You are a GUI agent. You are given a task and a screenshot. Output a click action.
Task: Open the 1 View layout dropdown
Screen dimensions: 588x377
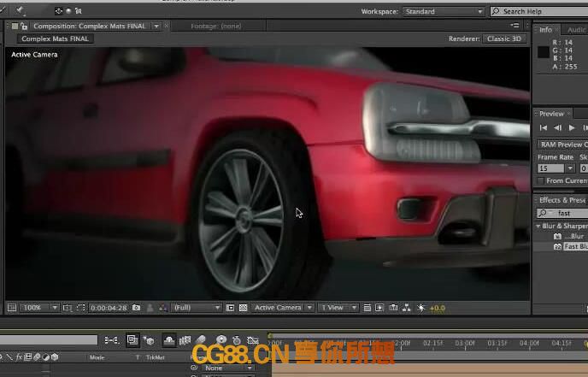coord(338,308)
